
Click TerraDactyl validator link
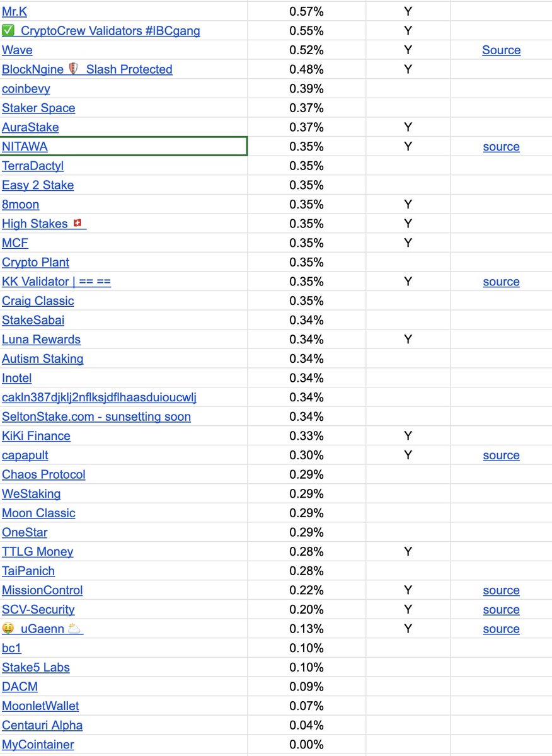(x=33, y=166)
